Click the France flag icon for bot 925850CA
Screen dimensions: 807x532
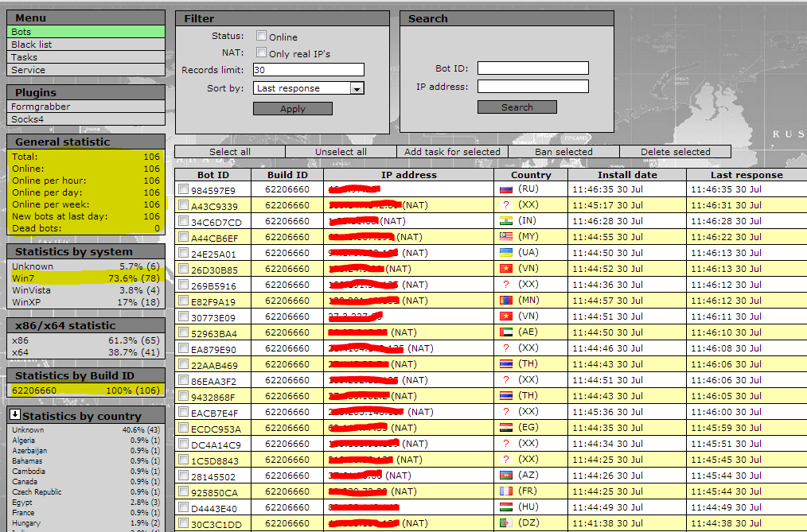point(506,492)
